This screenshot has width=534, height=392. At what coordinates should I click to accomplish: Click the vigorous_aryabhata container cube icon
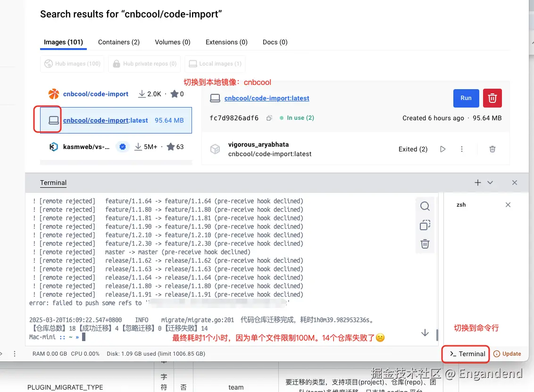pos(215,149)
